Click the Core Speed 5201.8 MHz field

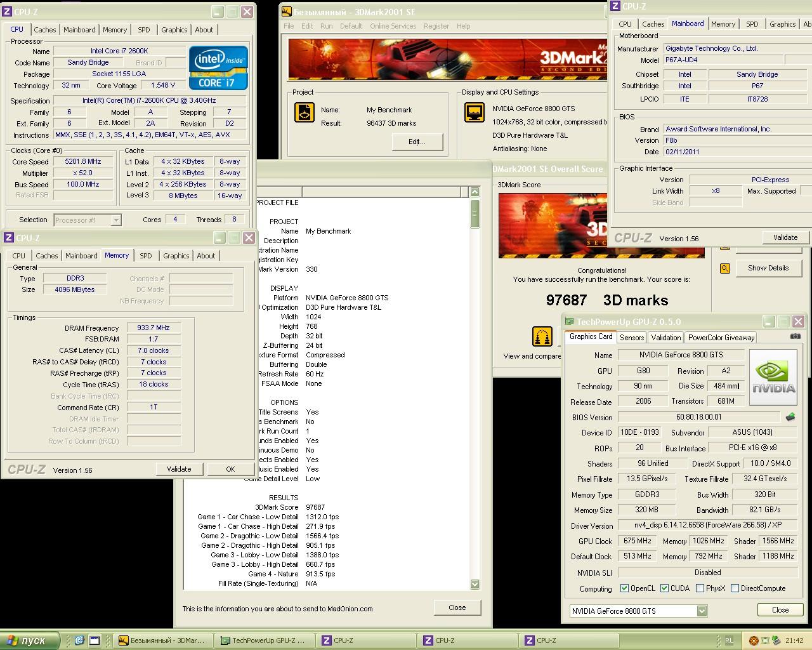pyautogui.click(x=83, y=161)
